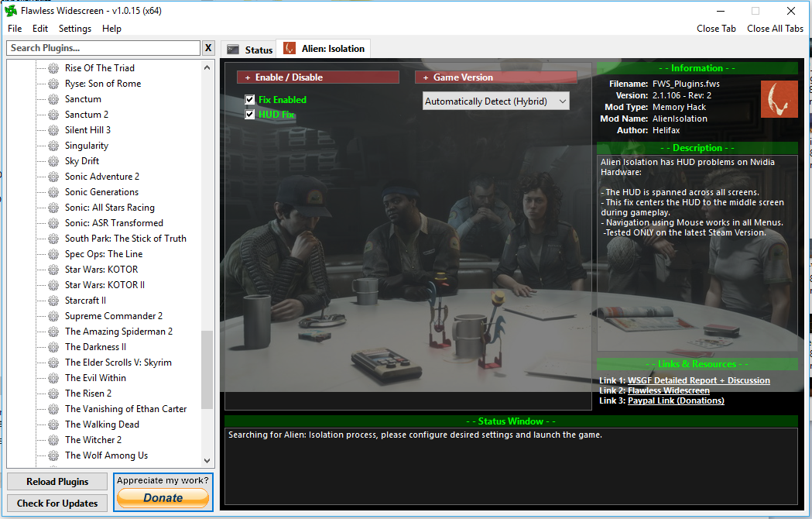Click the gear icon beside Ryse: Son of Rome
This screenshot has height=519, width=812.
pyautogui.click(x=53, y=84)
